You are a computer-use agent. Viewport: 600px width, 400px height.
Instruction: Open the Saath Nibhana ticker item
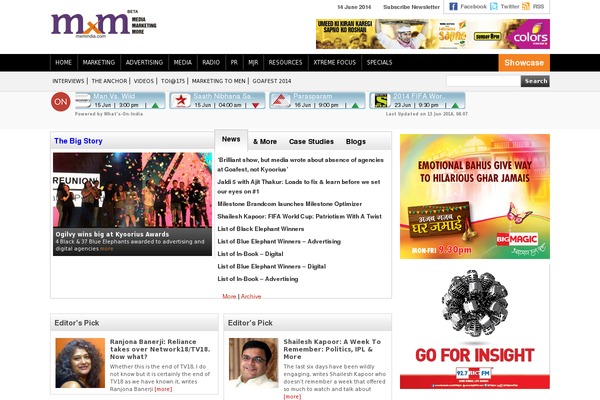click(x=217, y=101)
